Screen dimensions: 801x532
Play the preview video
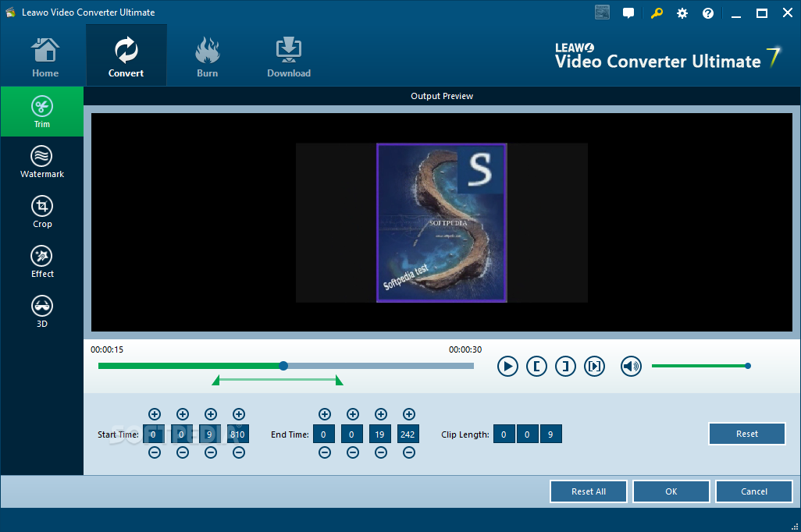pyautogui.click(x=507, y=366)
